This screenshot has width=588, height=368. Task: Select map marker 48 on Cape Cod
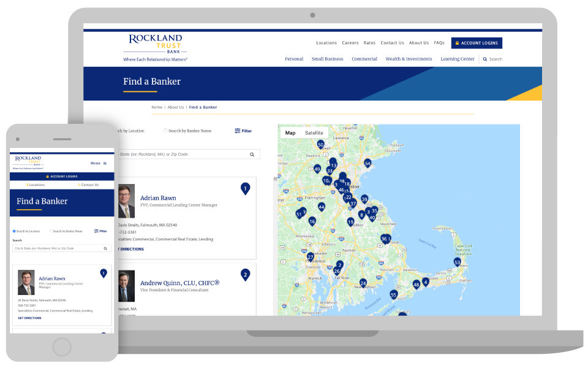tap(417, 285)
